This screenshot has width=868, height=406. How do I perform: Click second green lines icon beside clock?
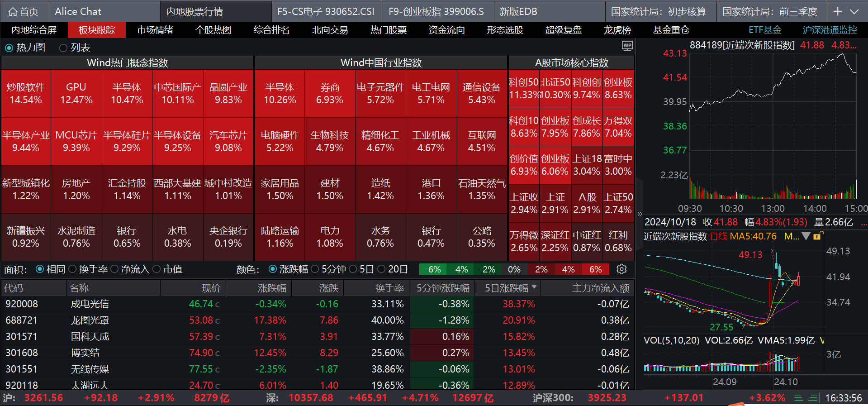[813, 398]
